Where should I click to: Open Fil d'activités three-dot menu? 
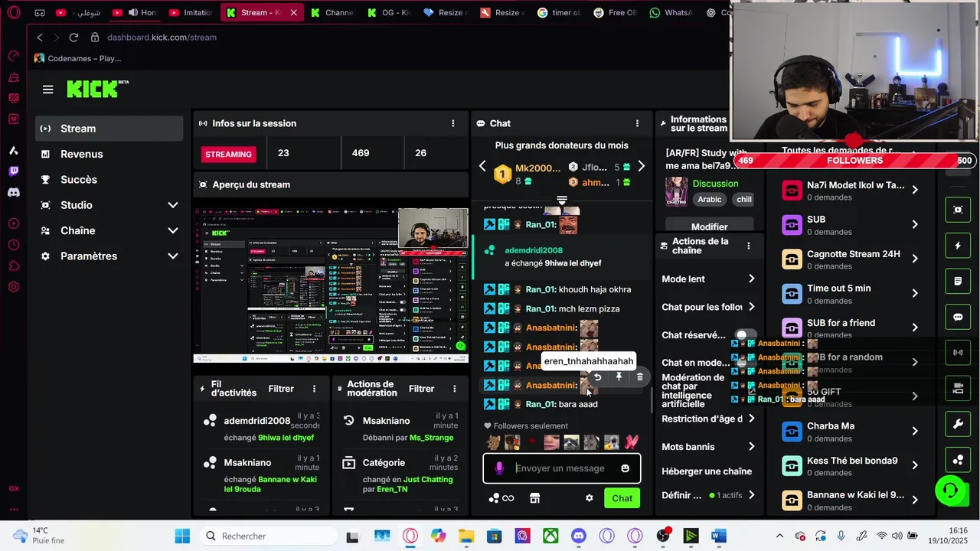314,389
